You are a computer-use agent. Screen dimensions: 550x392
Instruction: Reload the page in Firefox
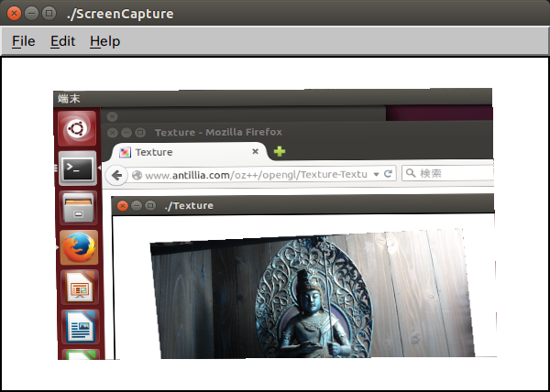pyautogui.click(x=388, y=174)
